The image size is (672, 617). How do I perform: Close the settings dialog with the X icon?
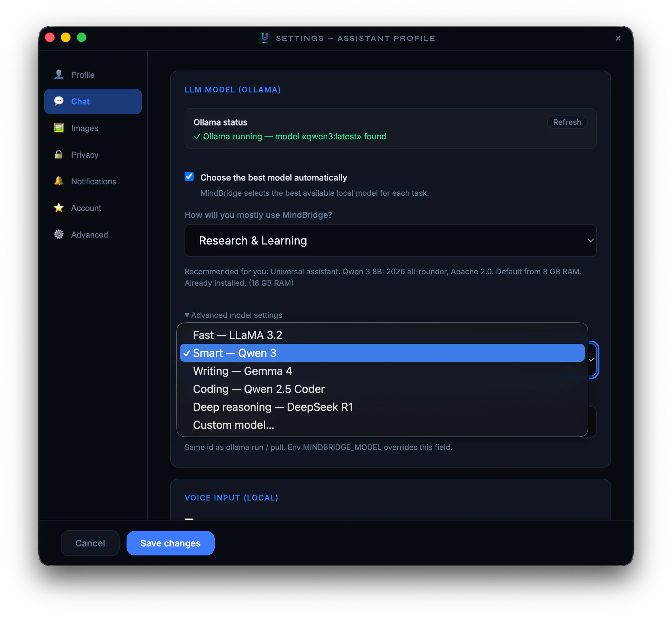pos(618,38)
